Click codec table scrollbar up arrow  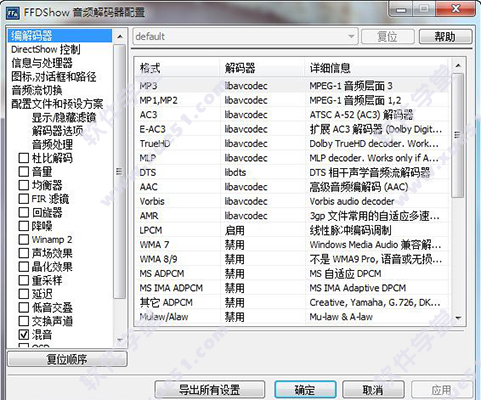click(x=458, y=66)
